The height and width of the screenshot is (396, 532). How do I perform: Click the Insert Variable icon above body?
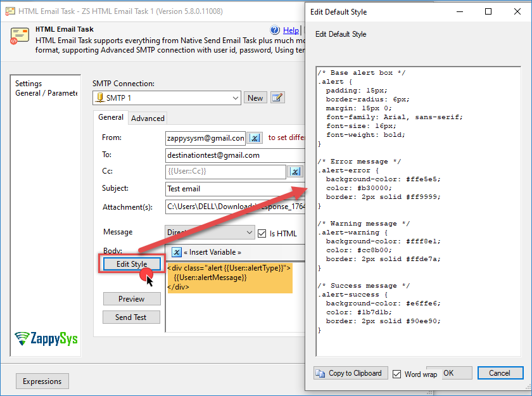coord(177,252)
